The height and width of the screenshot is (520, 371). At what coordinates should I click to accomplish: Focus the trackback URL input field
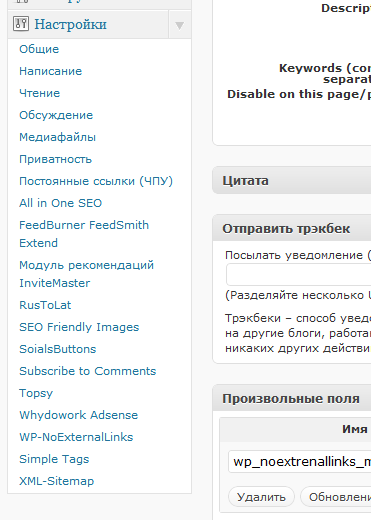299,274
